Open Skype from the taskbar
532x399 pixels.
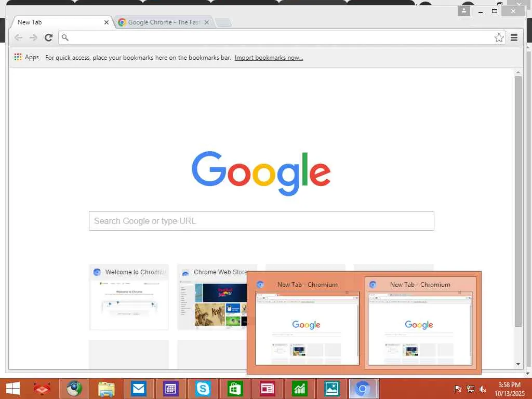tap(203, 389)
